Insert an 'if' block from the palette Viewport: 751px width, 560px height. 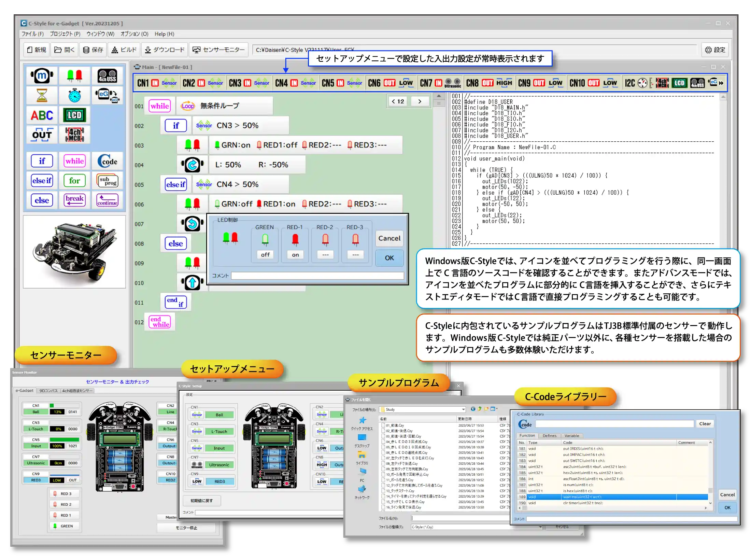coord(42,161)
